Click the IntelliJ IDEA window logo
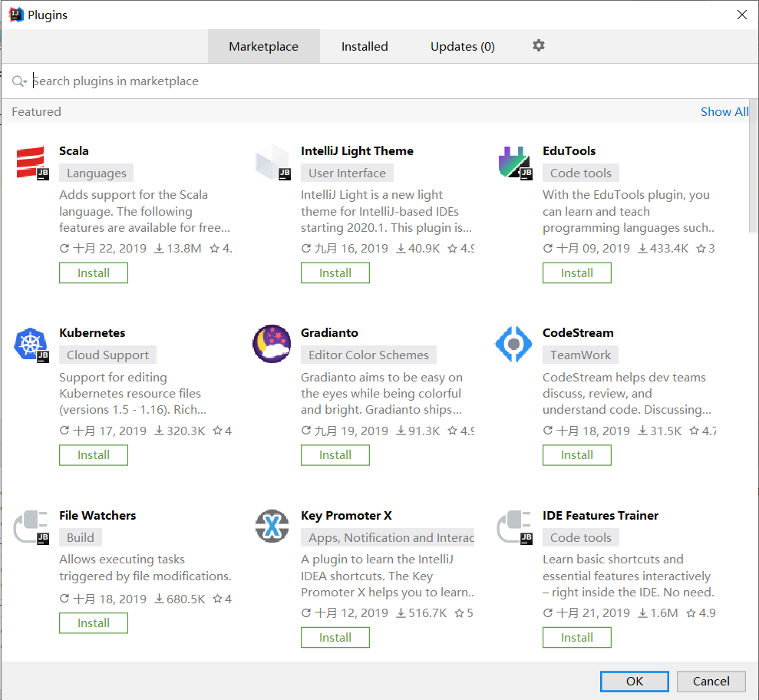The height and width of the screenshot is (700, 759). (16, 15)
